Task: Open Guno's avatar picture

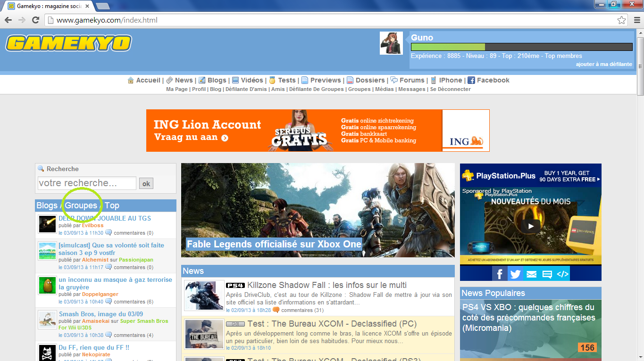Action: [391, 43]
